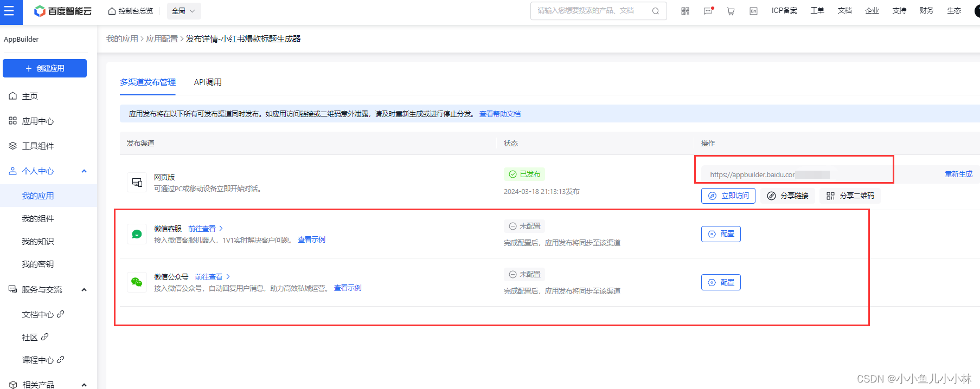Click the 立即访问 button

tap(728, 196)
